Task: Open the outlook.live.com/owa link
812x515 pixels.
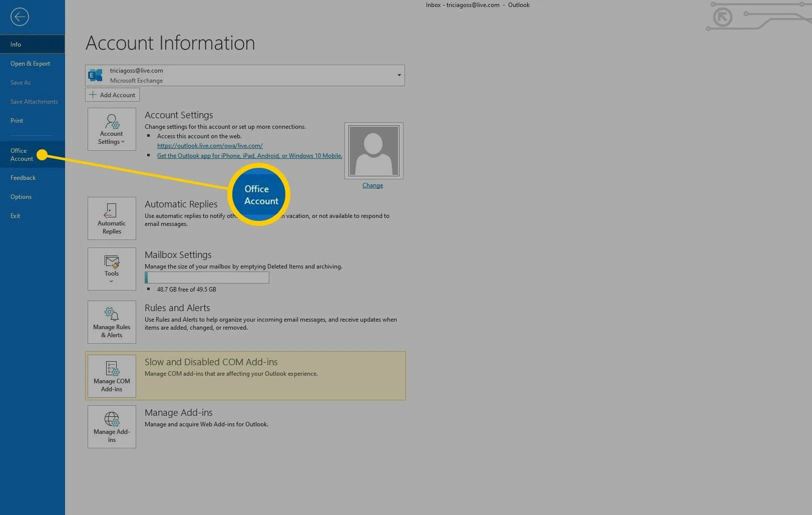Action: tap(210, 146)
